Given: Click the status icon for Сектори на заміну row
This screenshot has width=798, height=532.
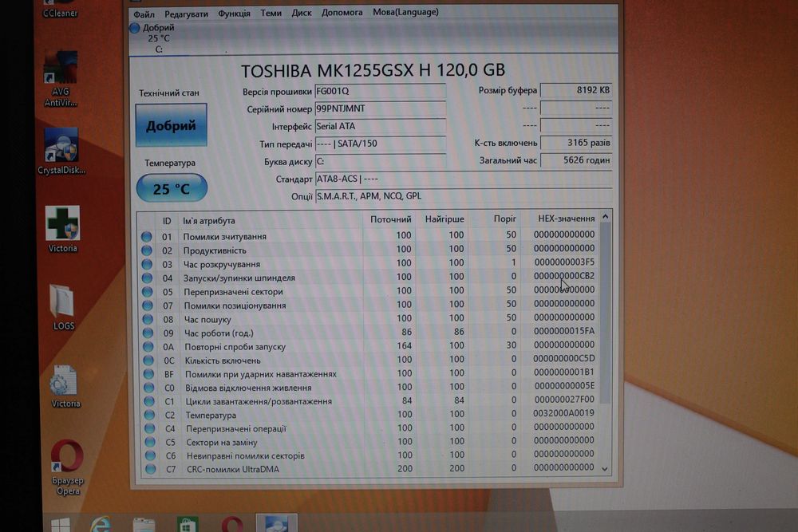Looking at the screenshot, I should point(150,443).
